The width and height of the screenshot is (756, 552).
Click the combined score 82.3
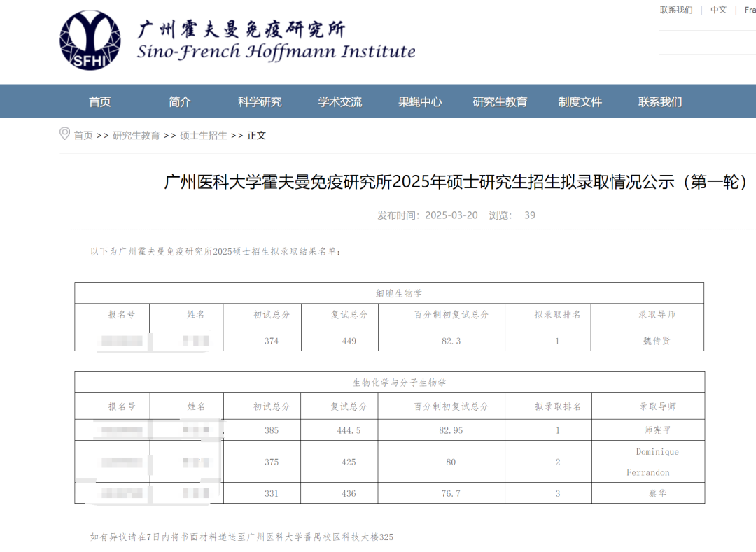coord(451,341)
